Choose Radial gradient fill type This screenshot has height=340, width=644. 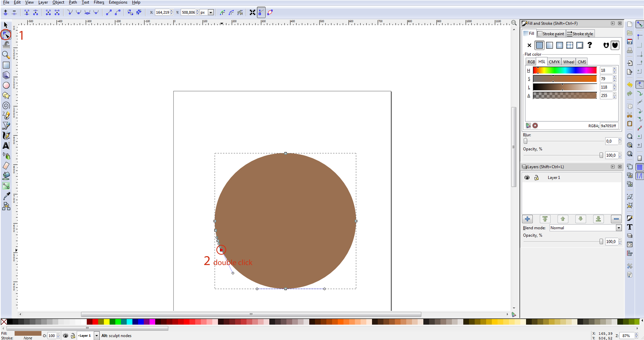(559, 45)
